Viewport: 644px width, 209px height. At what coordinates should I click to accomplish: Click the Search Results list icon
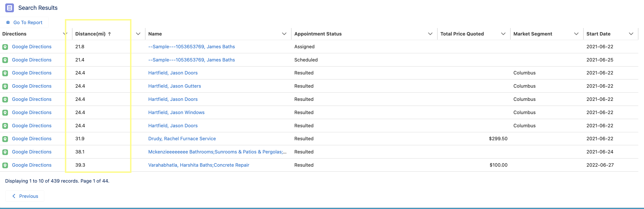click(x=10, y=8)
